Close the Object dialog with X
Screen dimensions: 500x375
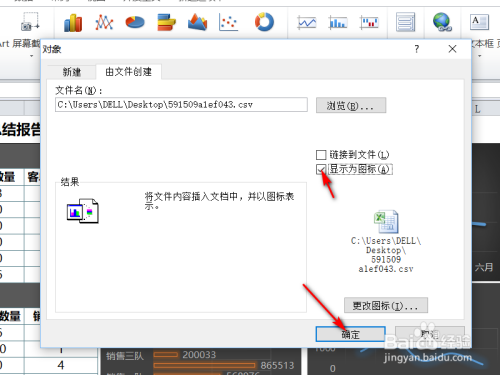tap(452, 49)
